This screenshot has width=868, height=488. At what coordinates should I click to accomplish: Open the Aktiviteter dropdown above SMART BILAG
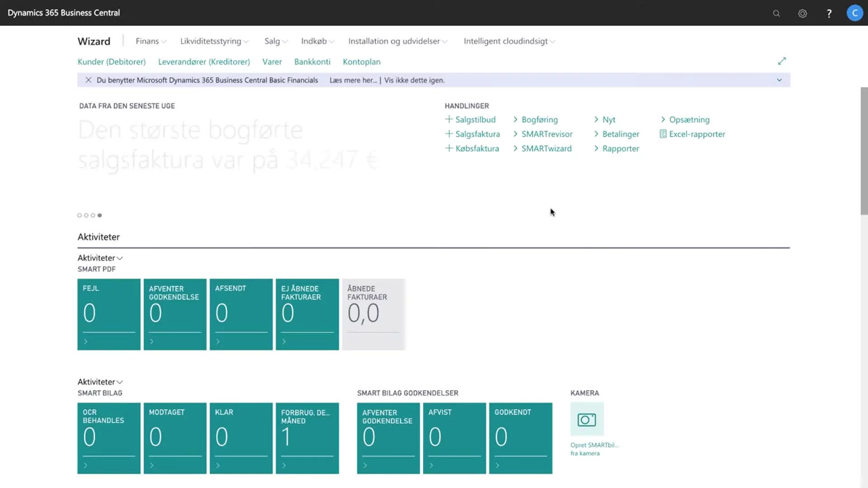coord(100,382)
